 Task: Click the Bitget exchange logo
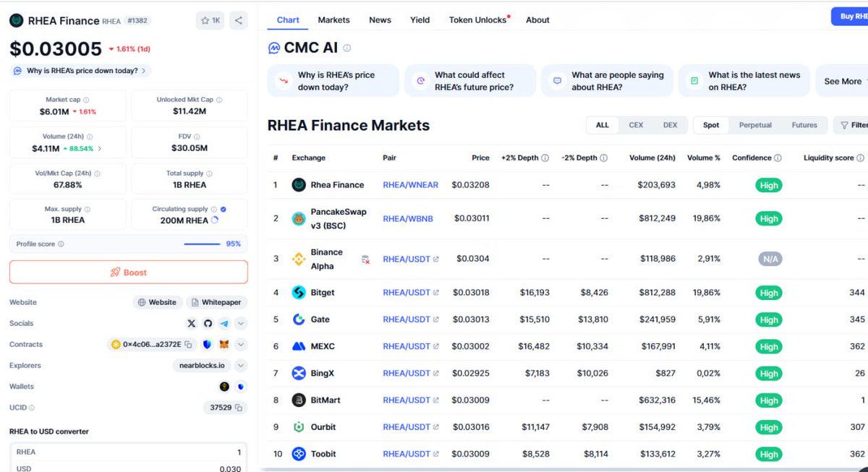[x=299, y=293]
